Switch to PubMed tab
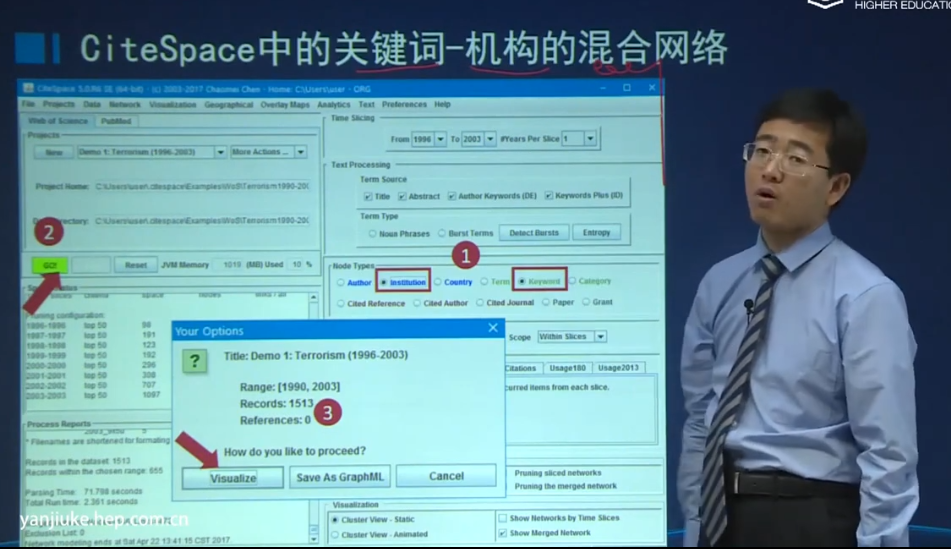The image size is (951, 549). (x=116, y=121)
